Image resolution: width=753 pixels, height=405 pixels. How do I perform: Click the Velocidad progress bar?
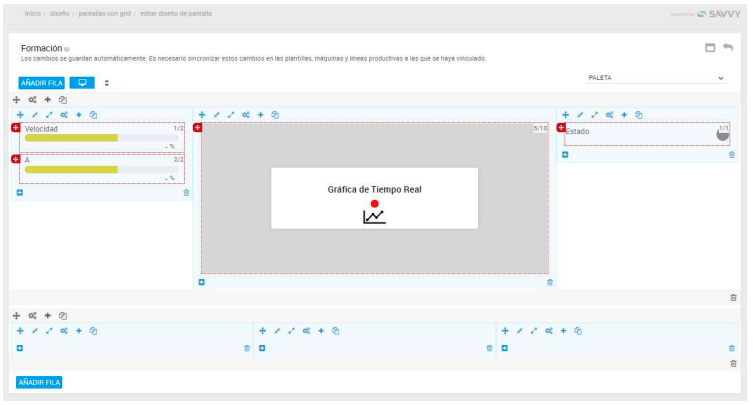pyautogui.click(x=102, y=138)
